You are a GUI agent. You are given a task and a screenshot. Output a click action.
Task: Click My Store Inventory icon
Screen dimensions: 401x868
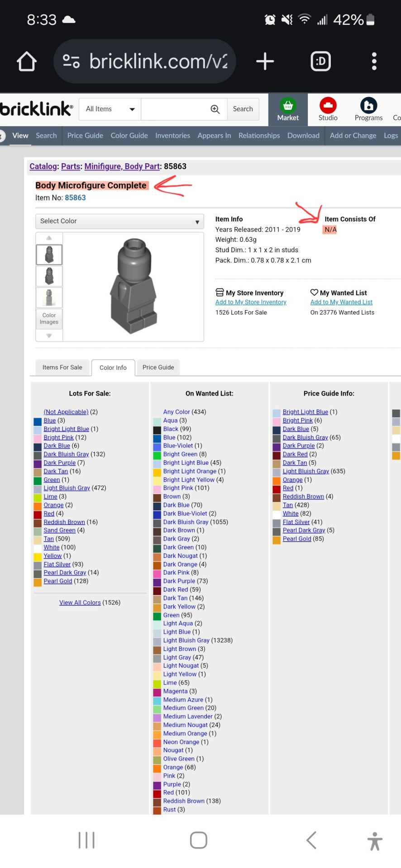(220, 292)
